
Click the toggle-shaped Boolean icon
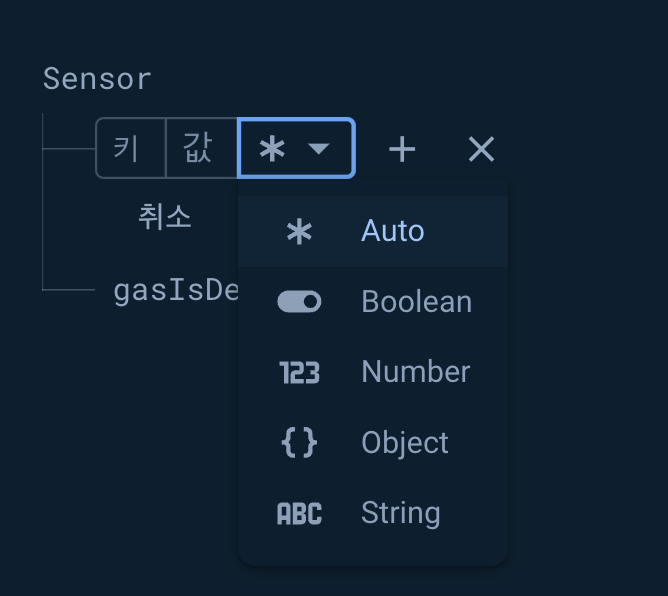point(299,302)
